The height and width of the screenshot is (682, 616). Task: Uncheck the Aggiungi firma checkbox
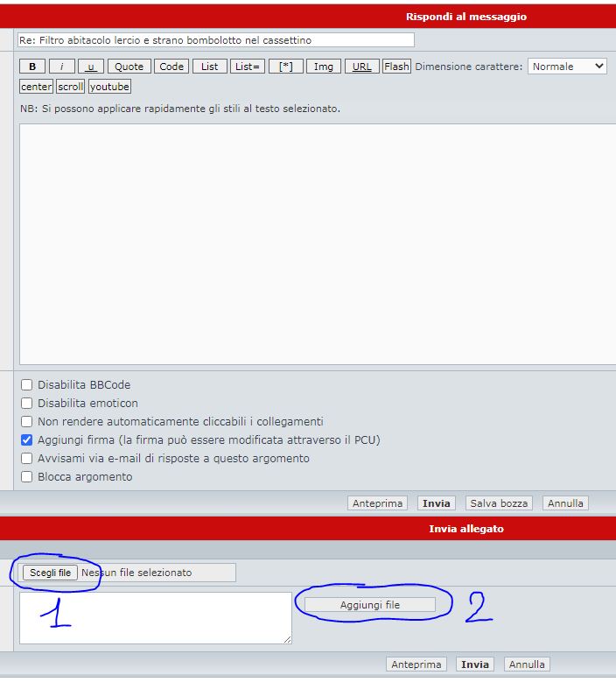tap(27, 440)
